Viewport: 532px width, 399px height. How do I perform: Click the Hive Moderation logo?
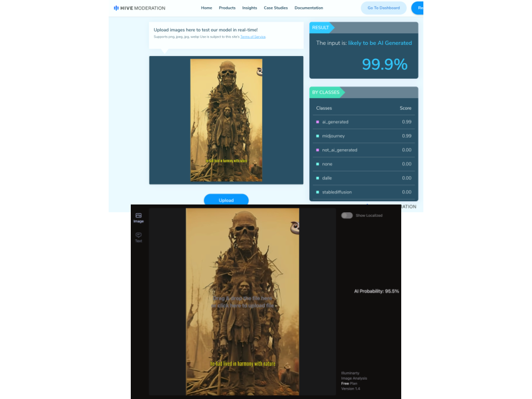[140, 8]
